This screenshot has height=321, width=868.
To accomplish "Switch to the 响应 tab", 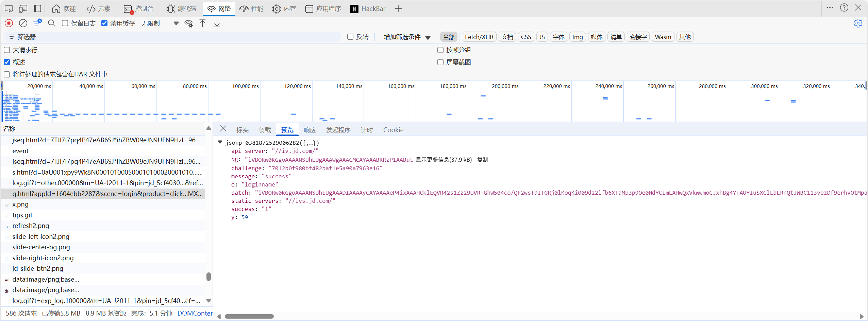I will 310,130.
